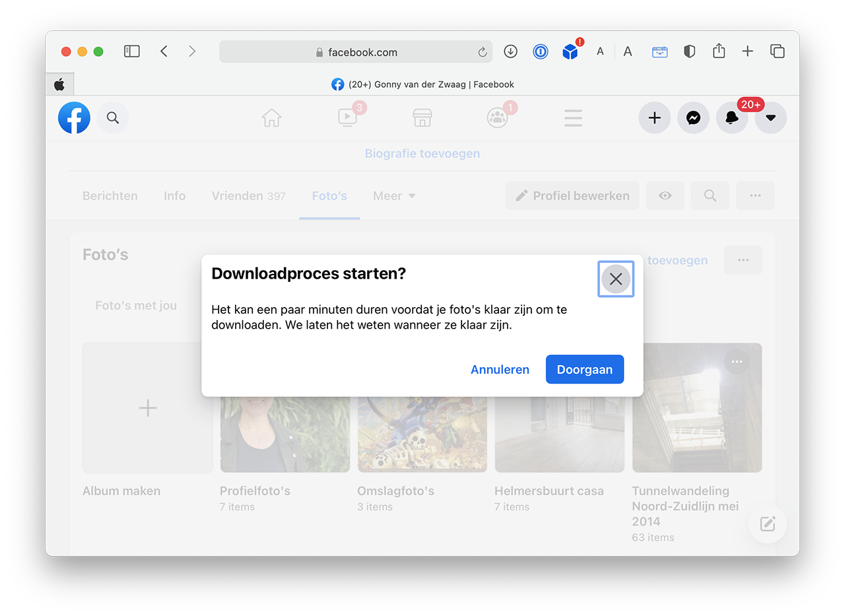This screenshot has width=845, height=616.
Task: Click Biografie toevoegen link
Action: [x=422, y=154]
